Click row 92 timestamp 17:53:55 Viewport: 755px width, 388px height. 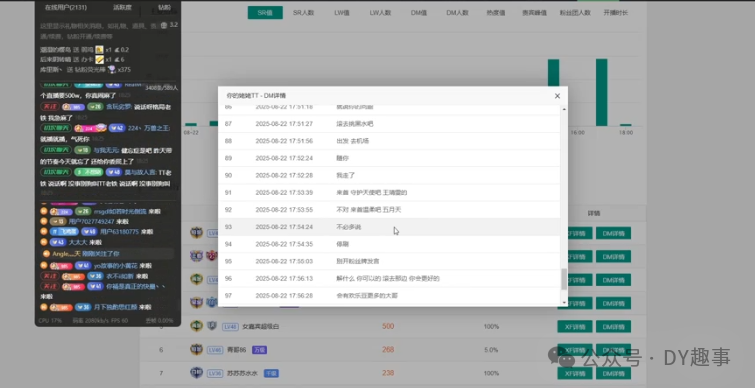coord(284,210)
